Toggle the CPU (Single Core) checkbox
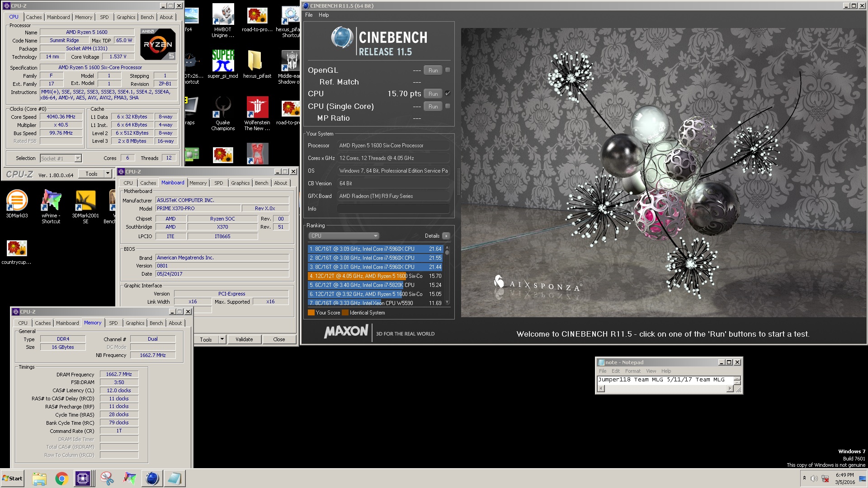Screen dimensions: 868x488 coord(448,106)
